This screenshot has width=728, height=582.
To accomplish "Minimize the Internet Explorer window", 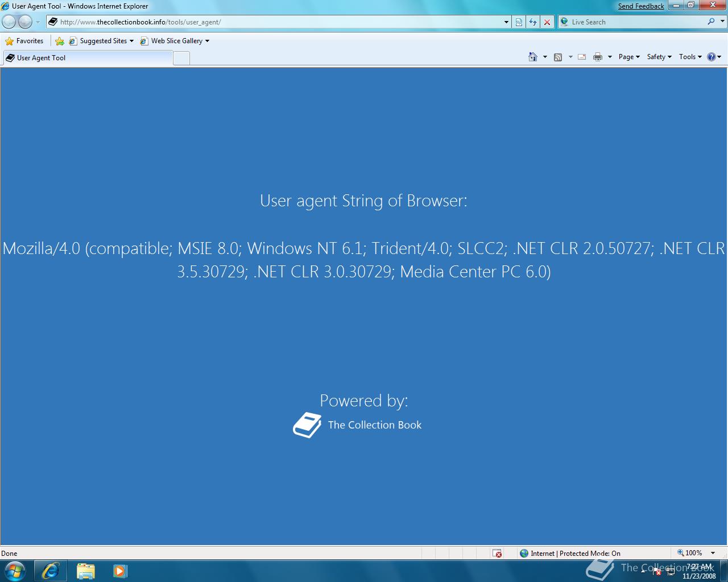I will click(677, 5).
